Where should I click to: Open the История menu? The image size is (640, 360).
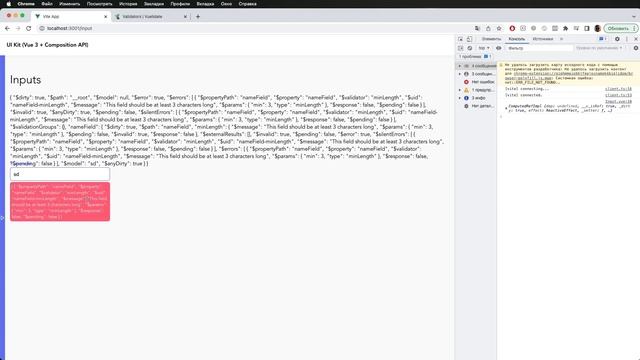point(128,4)
